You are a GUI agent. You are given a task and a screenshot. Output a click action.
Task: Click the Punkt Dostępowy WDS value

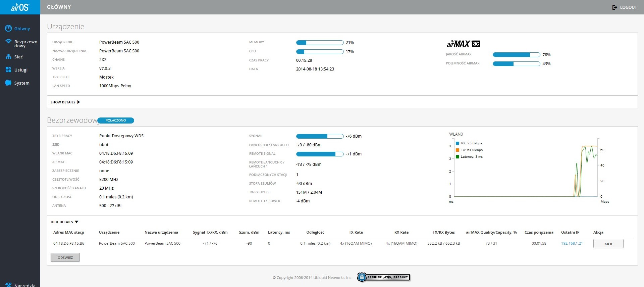click(121, 136)
